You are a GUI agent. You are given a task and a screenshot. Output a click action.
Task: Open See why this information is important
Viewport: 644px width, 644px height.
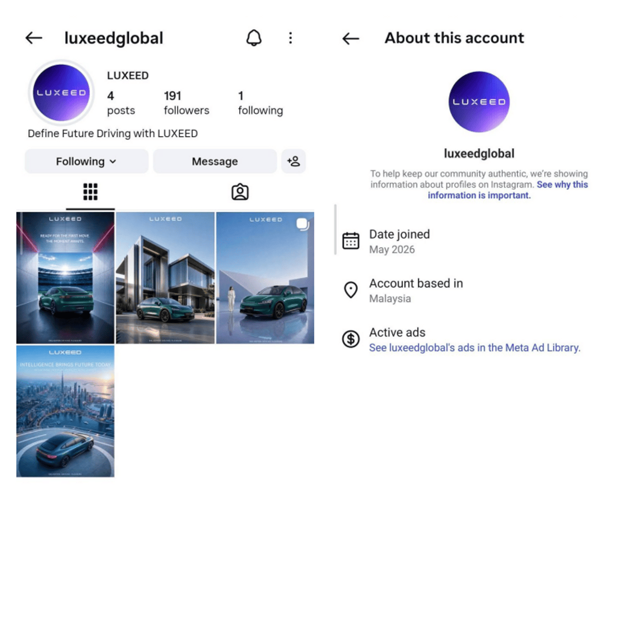(508, 190)
